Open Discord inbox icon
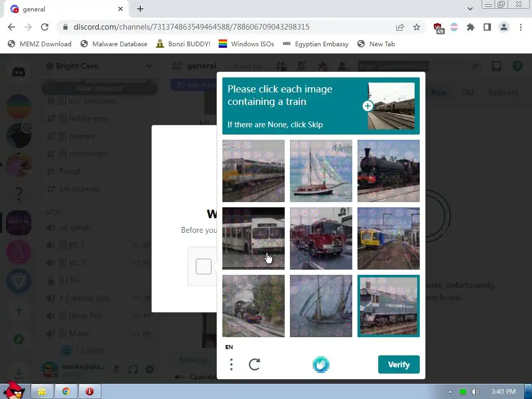532x399 pixels. click(496, 66)
